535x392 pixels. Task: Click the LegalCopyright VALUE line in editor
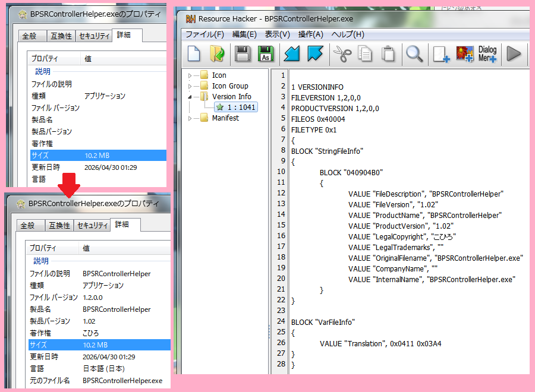point(402,237)
